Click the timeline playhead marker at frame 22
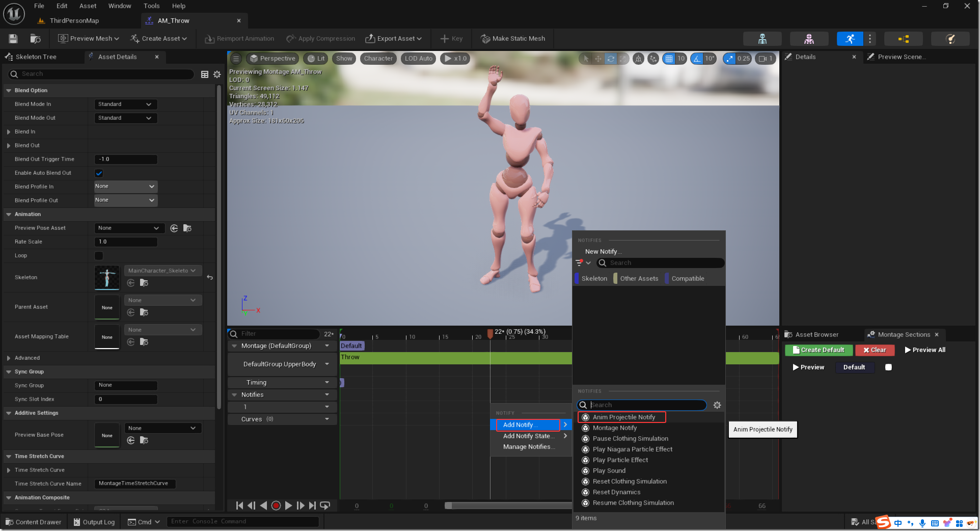Viewport: 980px width, 531px height. (490, 333)
